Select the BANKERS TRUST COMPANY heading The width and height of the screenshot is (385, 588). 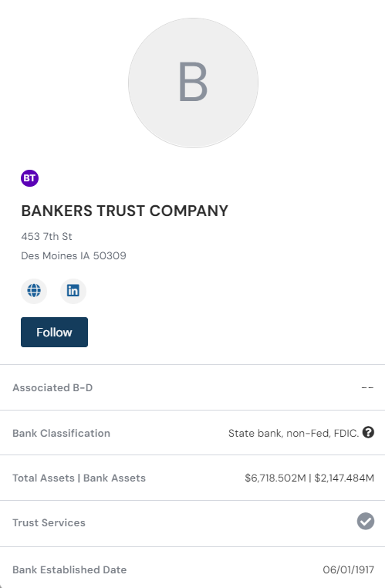pyautogui.click(x=124, y=211)
